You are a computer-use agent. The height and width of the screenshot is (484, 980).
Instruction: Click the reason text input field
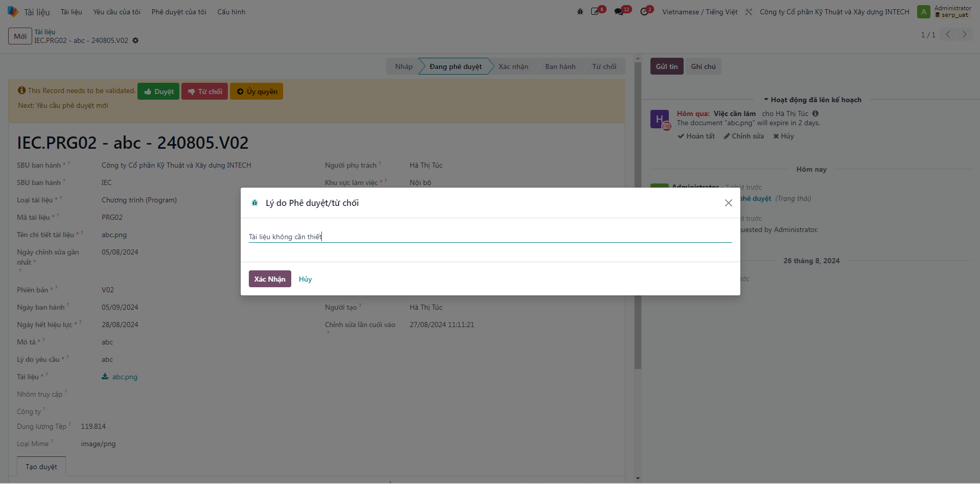point(490,237)
